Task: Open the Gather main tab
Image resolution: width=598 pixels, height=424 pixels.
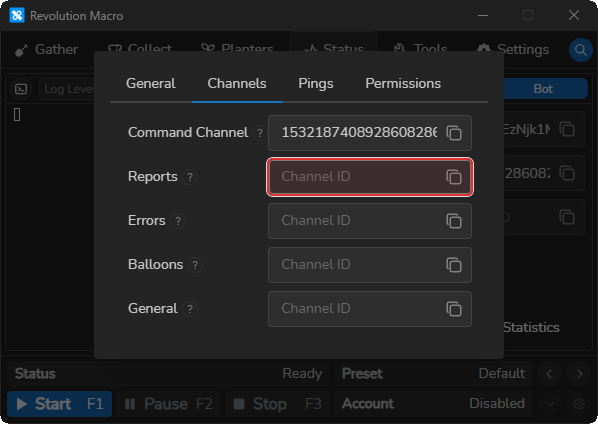Action: coord(46,50)
